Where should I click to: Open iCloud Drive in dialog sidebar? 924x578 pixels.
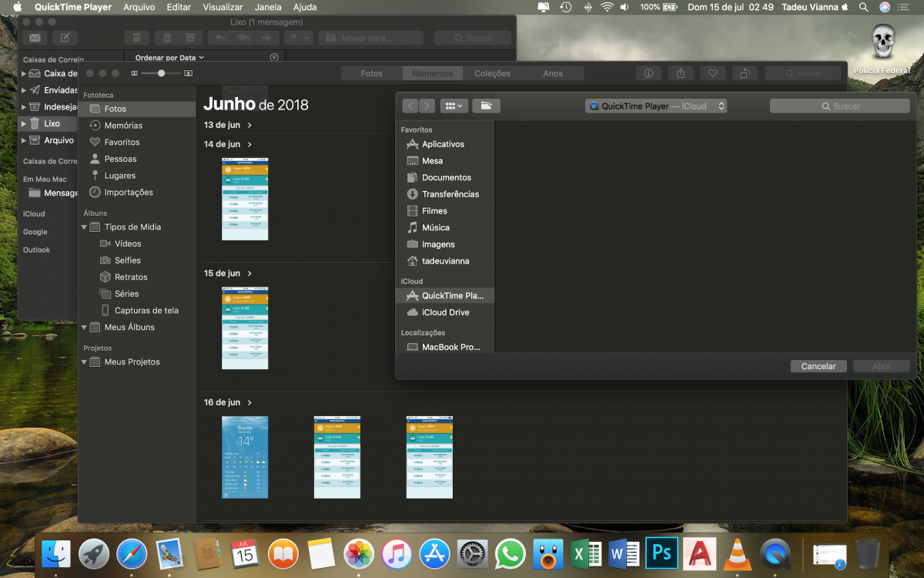coord(445,312)
